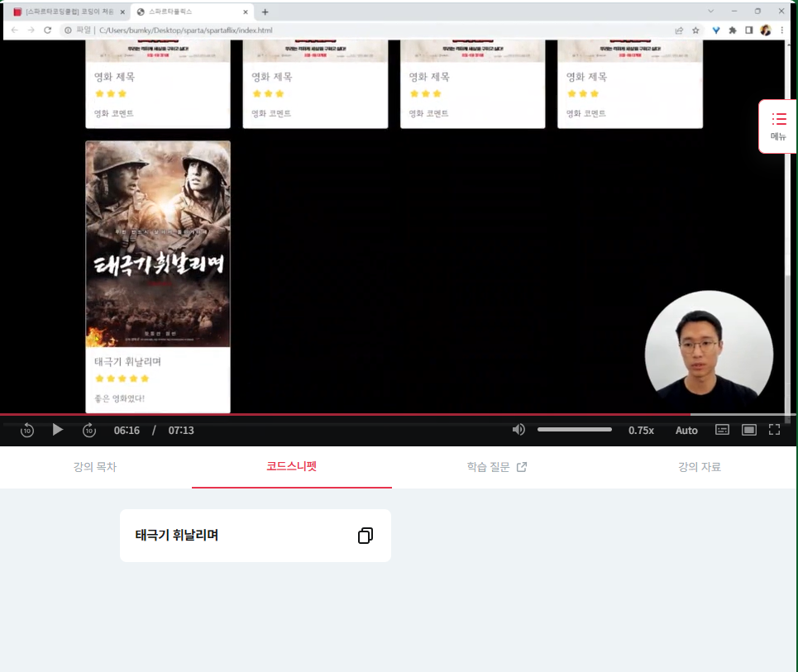Screen dimensions: 798x672
Task: Open the browser extensions puzzle icon
Action: click(x=733, y=31)
